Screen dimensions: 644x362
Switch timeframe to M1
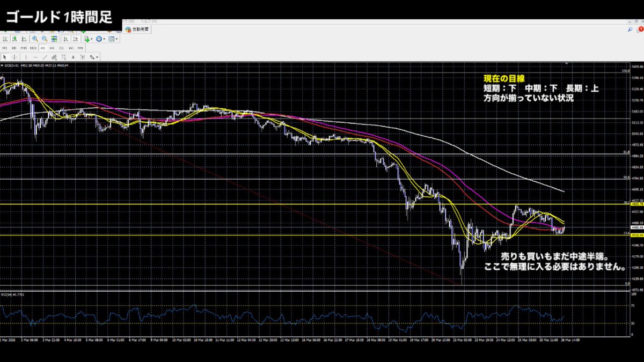(5, 48)
